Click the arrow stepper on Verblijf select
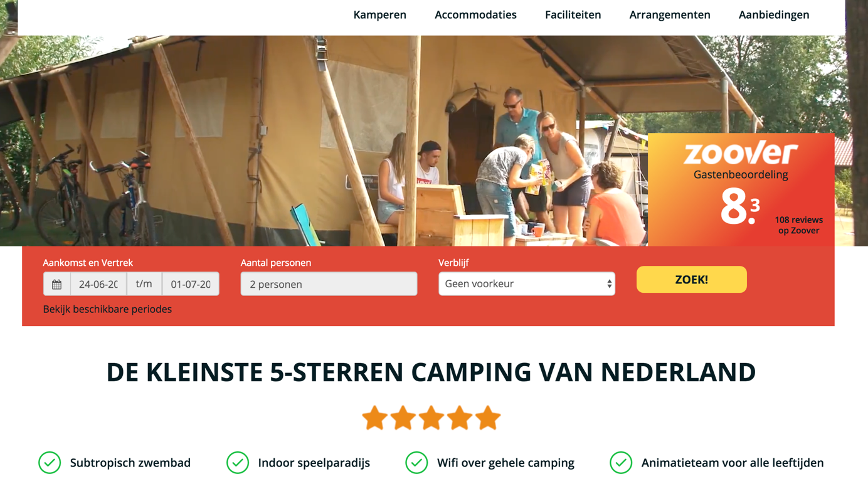 tap(609, 284)
